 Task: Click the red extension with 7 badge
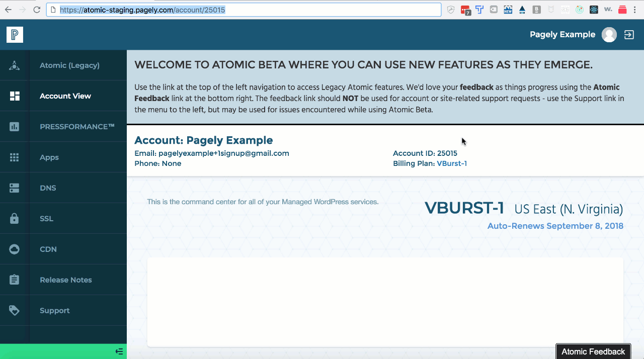[465, 10]
